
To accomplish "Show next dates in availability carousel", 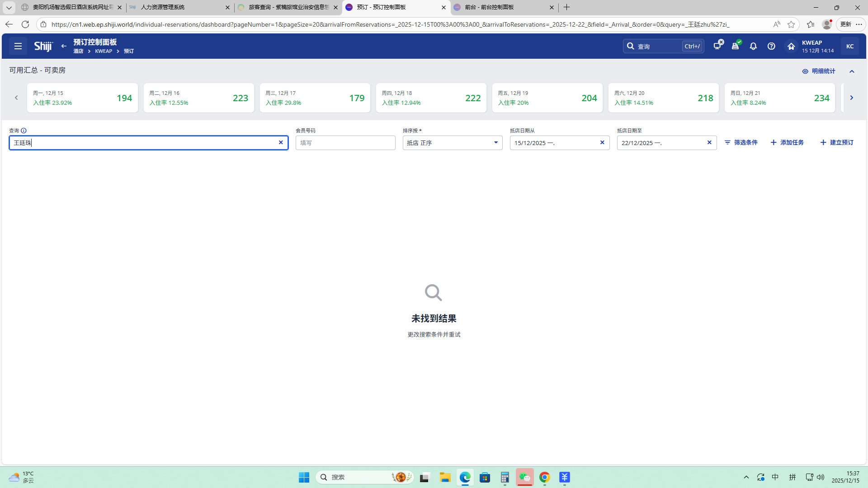I will [x=851, y=98].
